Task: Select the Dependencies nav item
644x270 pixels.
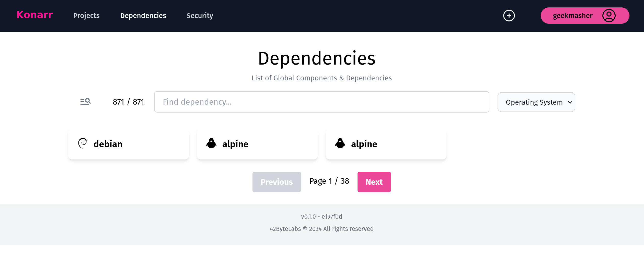Action: [x=143, y=16]
